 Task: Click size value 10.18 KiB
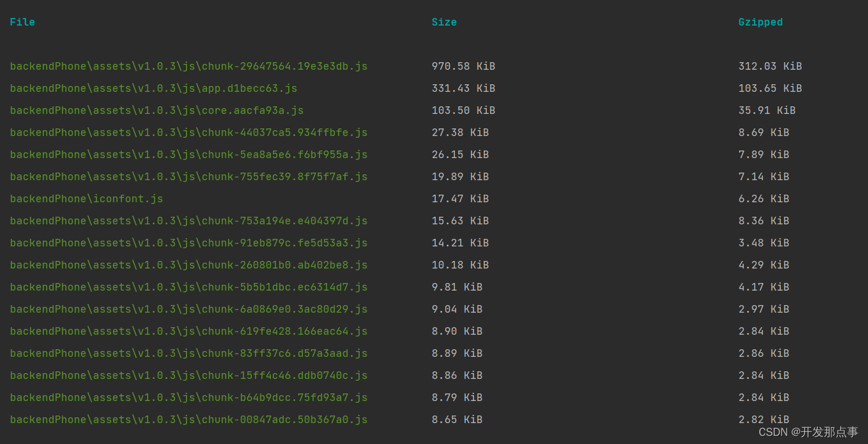460,265
